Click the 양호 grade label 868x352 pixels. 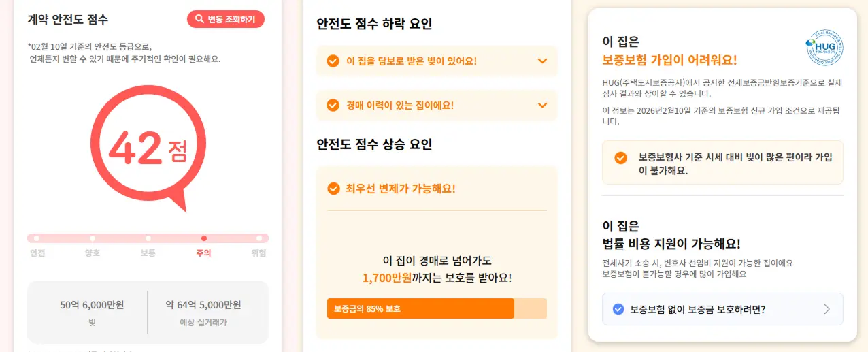pyautogui.click(x=92, y=253)
